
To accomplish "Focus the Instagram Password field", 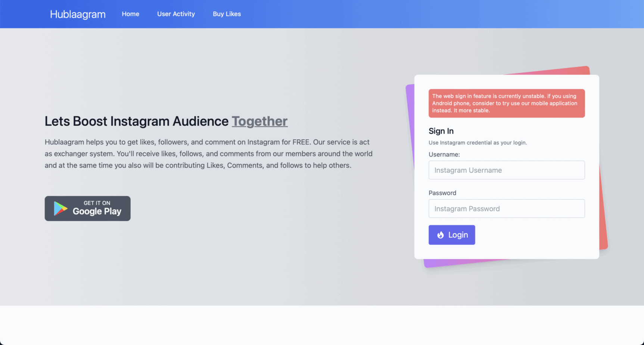I will pos(506,209).
